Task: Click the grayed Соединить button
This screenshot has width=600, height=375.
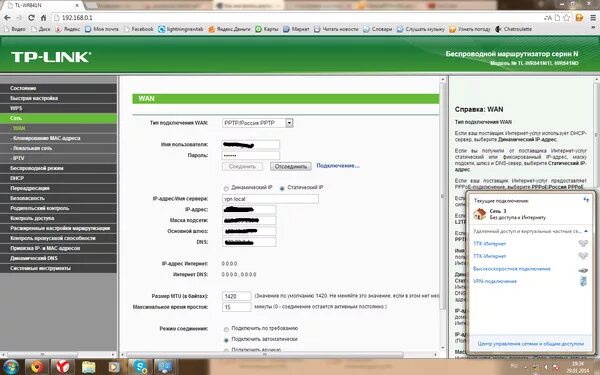Action: click(x=242, y=166)
